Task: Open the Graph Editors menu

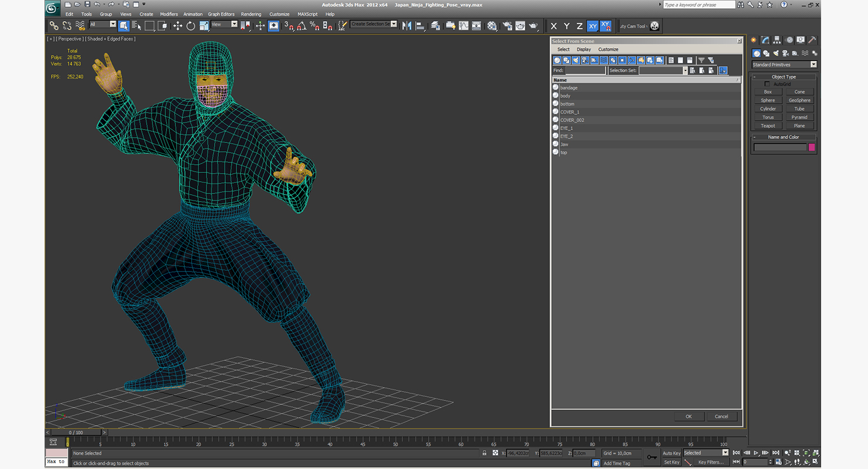Action: 221,14
